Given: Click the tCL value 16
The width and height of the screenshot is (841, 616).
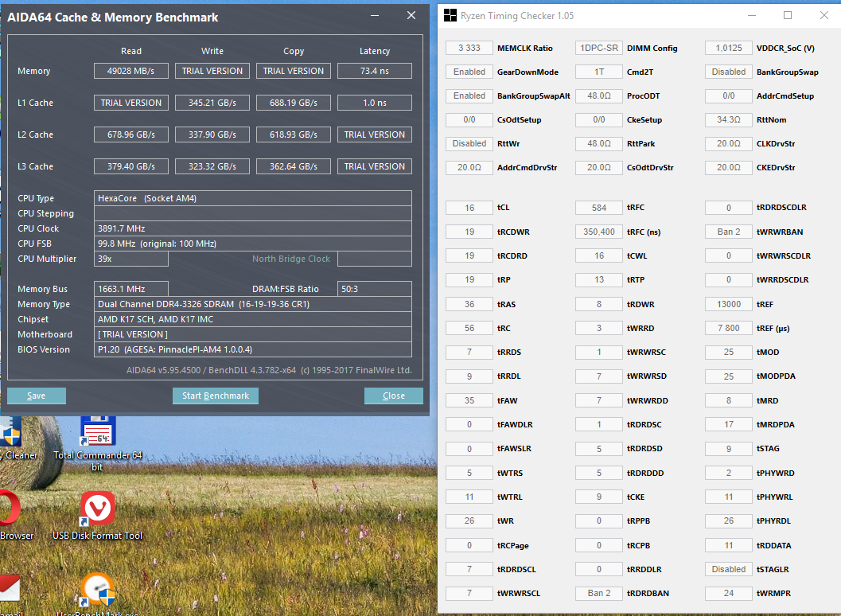Looking at the screenshot, I should tap(469, 208).
